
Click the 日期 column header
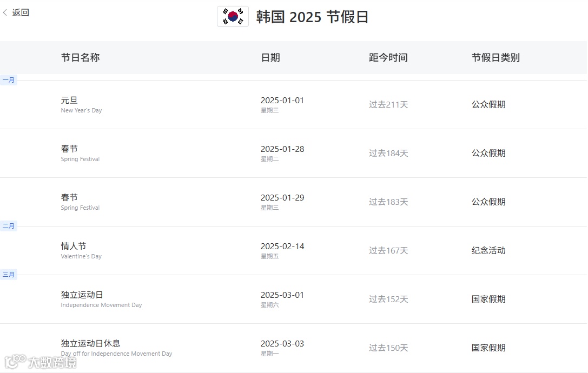point(270,57)
